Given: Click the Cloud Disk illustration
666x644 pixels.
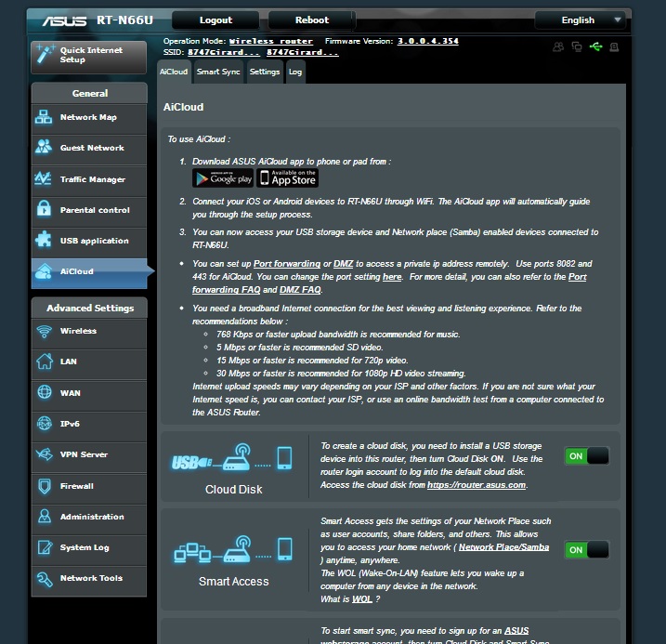Looking at the screenshot, I should [x=232, y=458].
